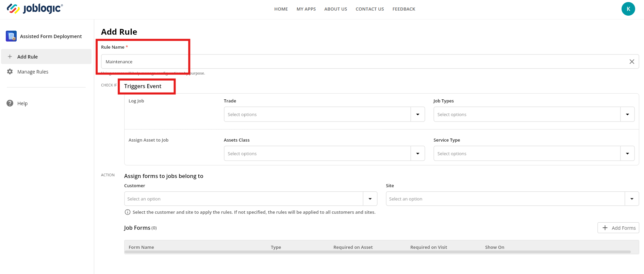Screen dimensions: 644x274
Task: Click the Assisted Form Deployment app icon
Action: coord(11,36)
